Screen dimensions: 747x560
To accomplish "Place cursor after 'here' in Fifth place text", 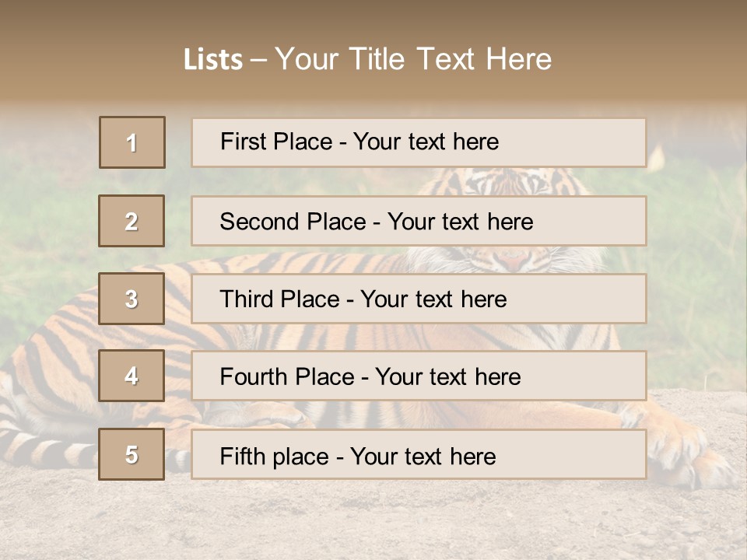I will pyautogui.click(x=496, y=456).
